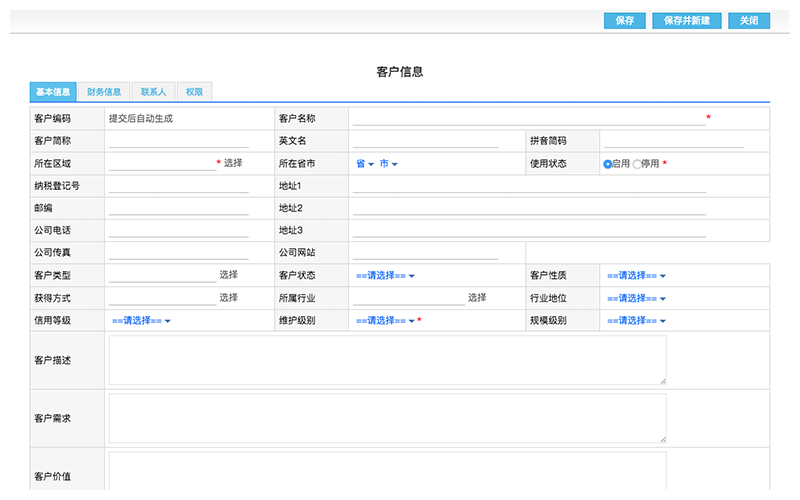The image size is (800, 500).
Task: Click 选择 link next to 所在区域
Action: (233, 162)
